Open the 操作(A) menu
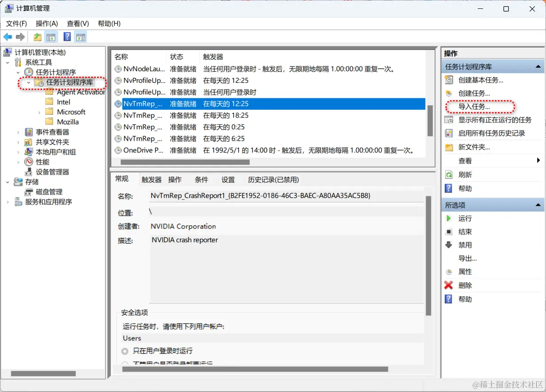This screenshot has width=546, height=392. (47, 23)
